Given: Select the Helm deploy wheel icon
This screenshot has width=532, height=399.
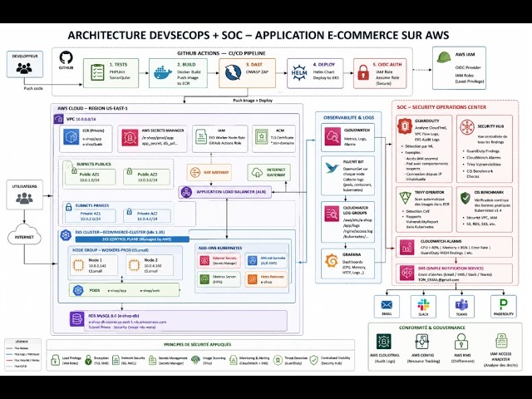Looking at the screenshot, I should pos(299,72).
